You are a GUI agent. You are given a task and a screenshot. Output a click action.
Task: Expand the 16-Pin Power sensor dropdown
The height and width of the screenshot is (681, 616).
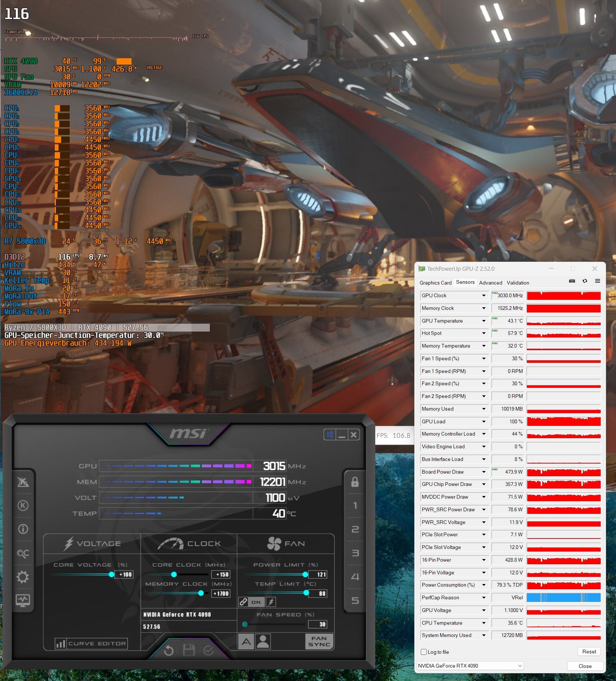(x=484, y=560)
